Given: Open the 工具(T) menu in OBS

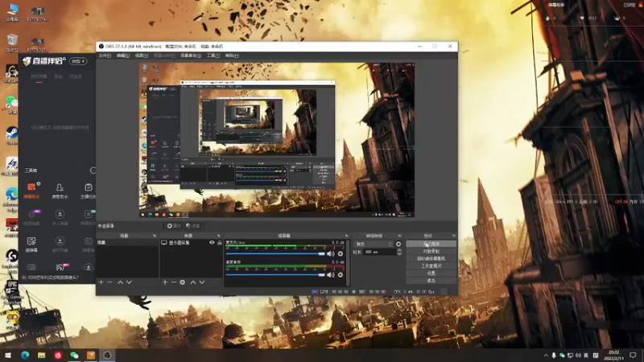Looking at the screenshot, I should [213, 56].
